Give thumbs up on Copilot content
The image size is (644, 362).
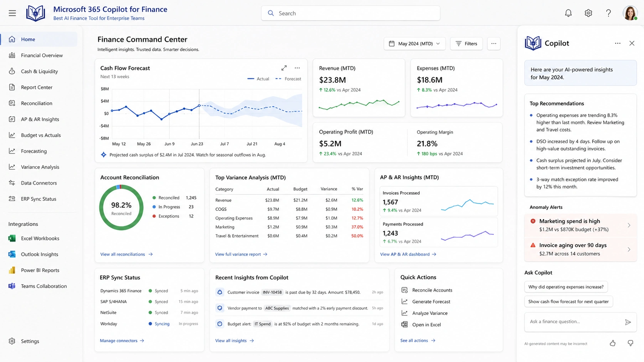pyautogui.click(x=612, y=343)
